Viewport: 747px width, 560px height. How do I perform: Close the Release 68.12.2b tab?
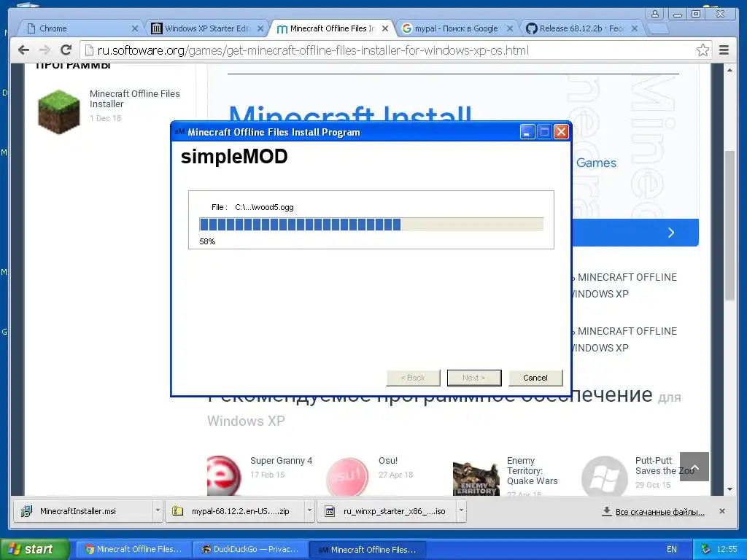point(635,28)
